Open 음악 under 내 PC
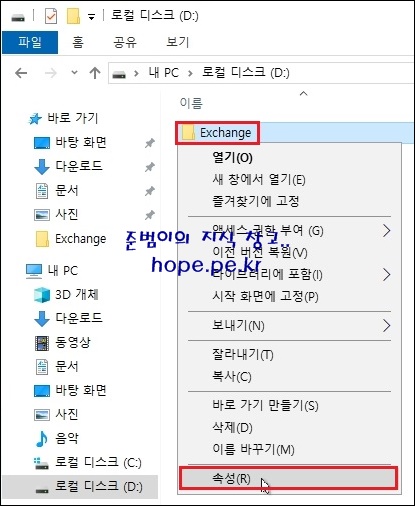The image size is (415, 506). click(x=67, y=438)
